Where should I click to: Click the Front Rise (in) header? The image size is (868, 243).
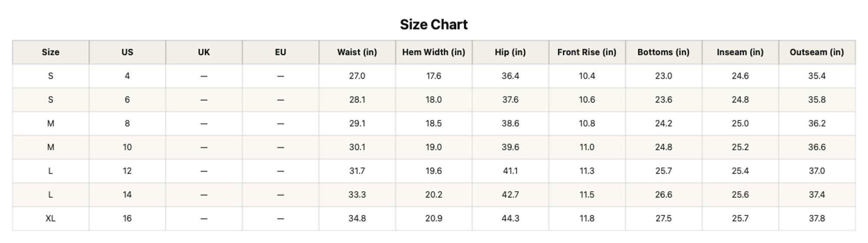[x=587, y=52]
